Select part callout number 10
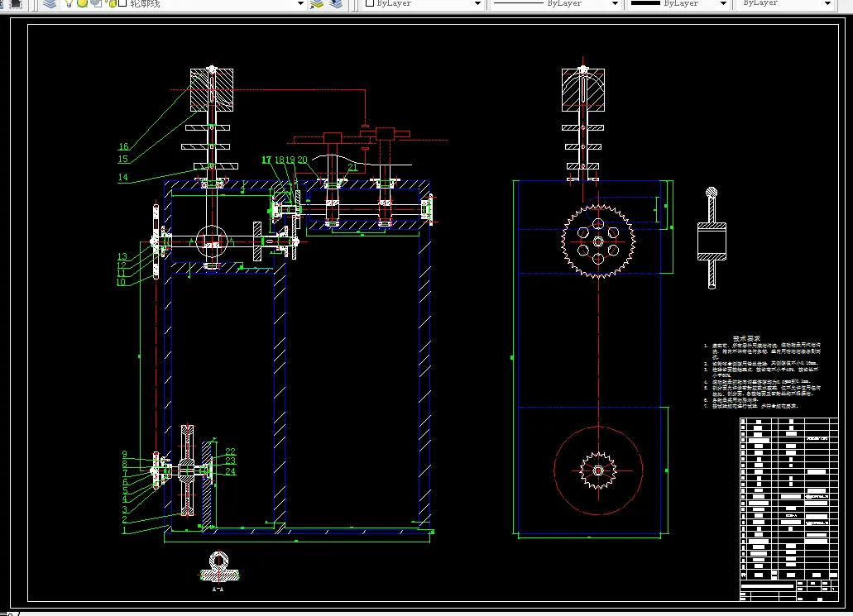 122,282
